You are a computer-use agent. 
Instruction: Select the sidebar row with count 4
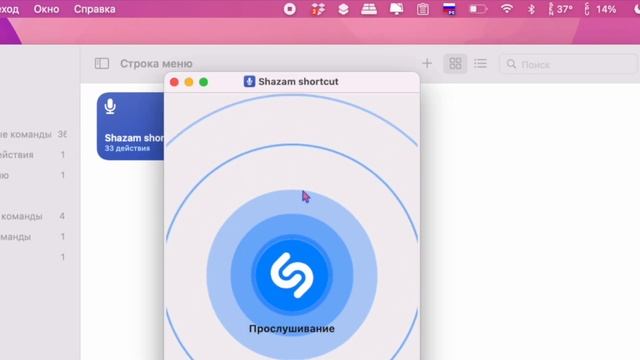(33, 216)
